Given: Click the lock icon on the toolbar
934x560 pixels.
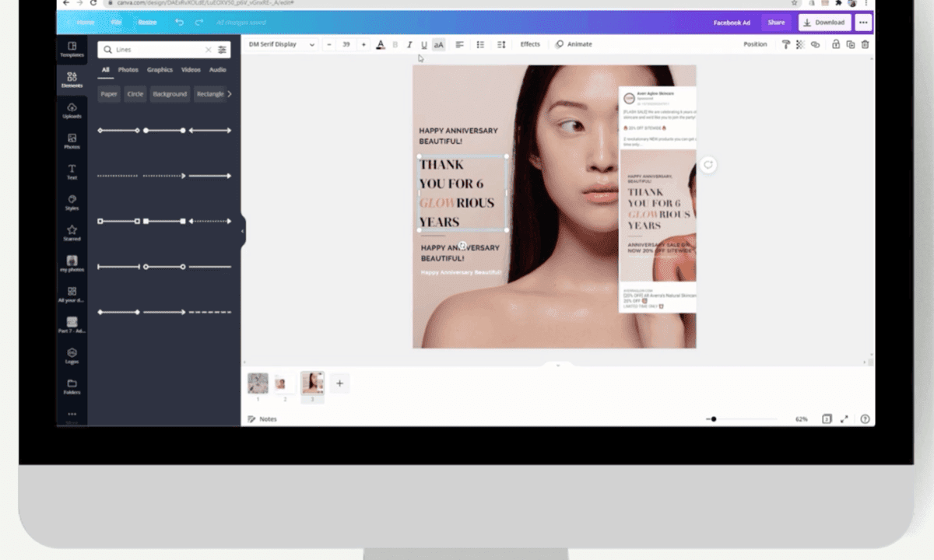Looking at the screenshot, I should (x=835, y=44).
